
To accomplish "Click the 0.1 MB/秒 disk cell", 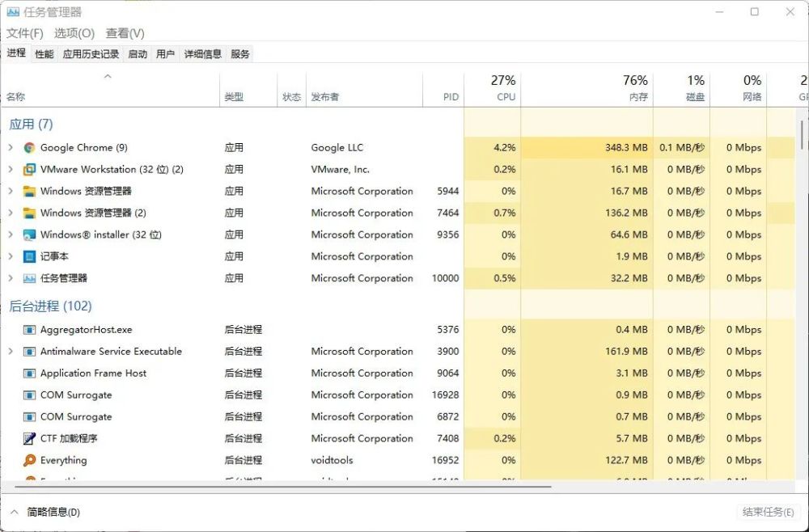I will 681,147.
